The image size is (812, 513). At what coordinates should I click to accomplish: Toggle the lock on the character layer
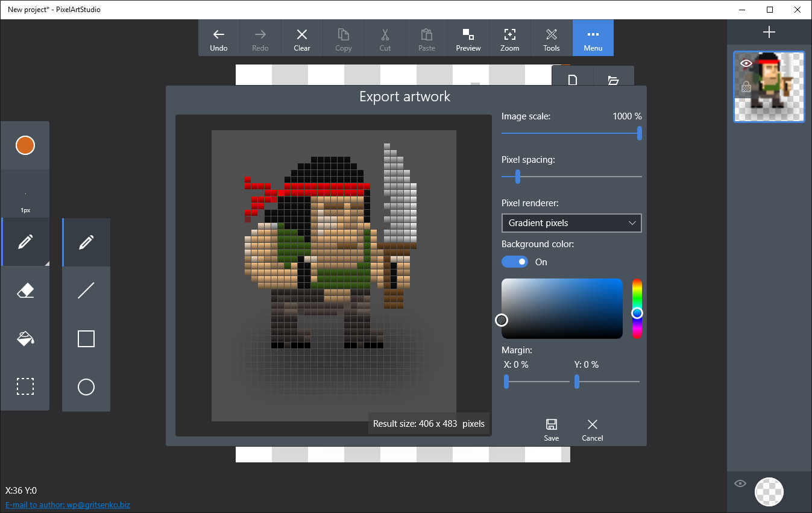(x=746, y=86)
